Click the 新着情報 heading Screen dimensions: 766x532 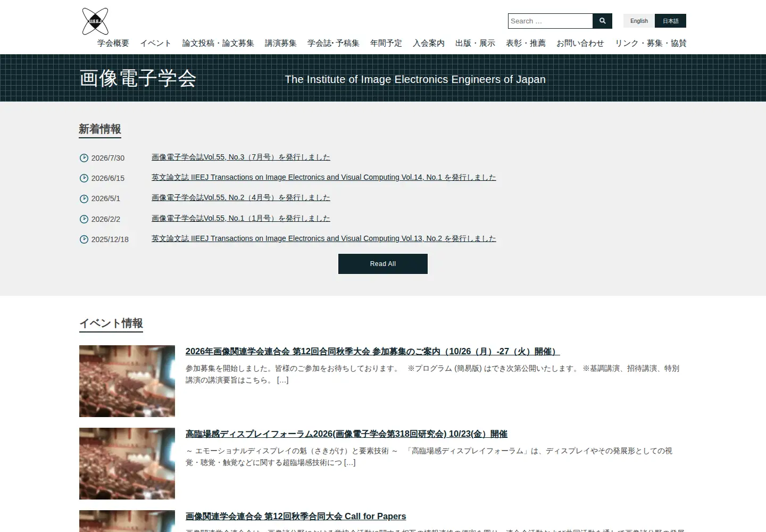tap(100, 129)
